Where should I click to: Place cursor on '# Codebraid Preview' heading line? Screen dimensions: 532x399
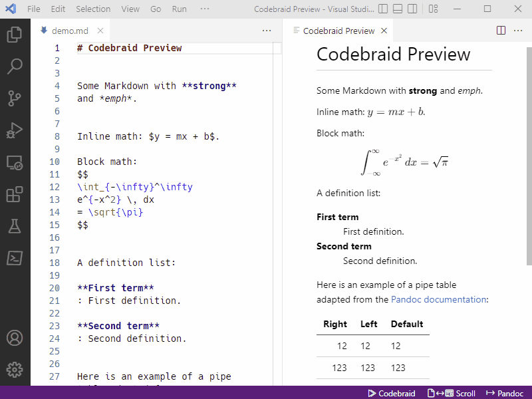pos(129,48)
